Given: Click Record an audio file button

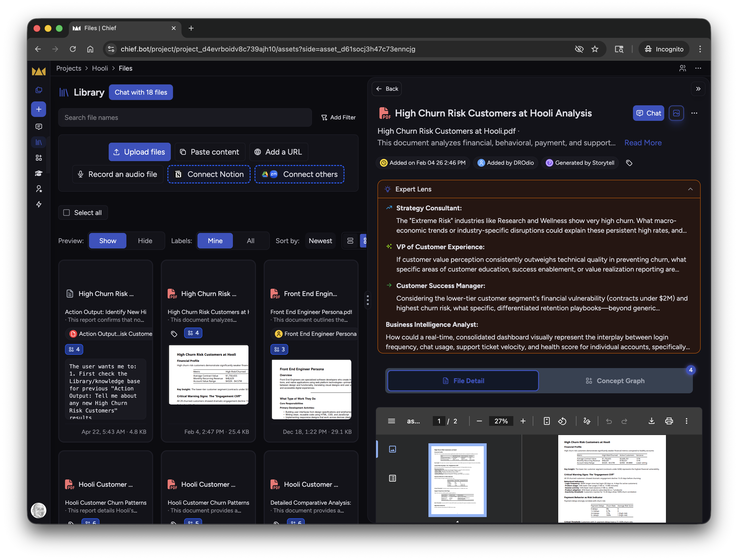Looking at the screenshot, I should pos(117,174).
